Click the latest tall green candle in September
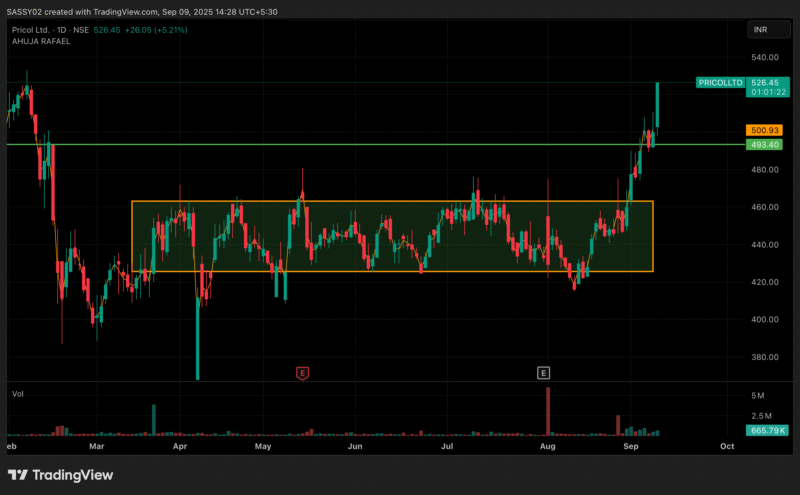Viewport: 800px width, 495px height. pos(657,105)
